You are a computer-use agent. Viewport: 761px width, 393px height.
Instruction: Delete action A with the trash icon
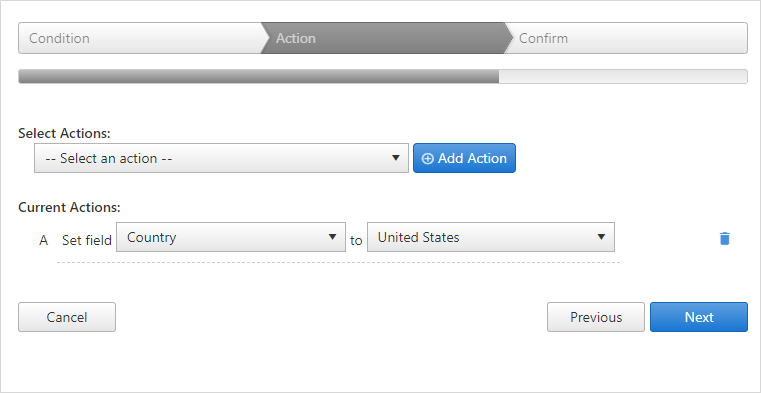(x=724, y=238)
